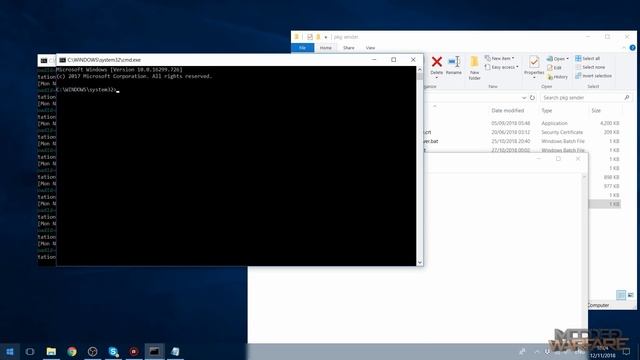Sort files by Type column header
640x360 pixels.
[547, 111]
